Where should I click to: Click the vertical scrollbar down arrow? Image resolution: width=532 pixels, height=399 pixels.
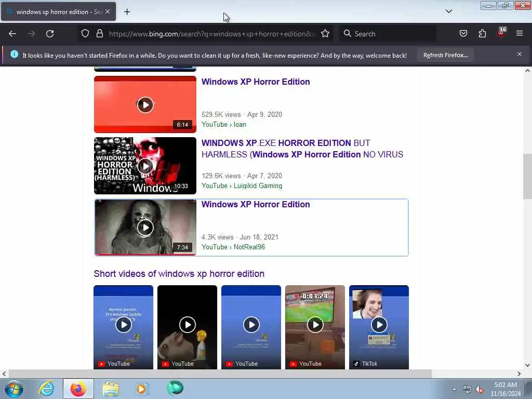pos(527,365)
